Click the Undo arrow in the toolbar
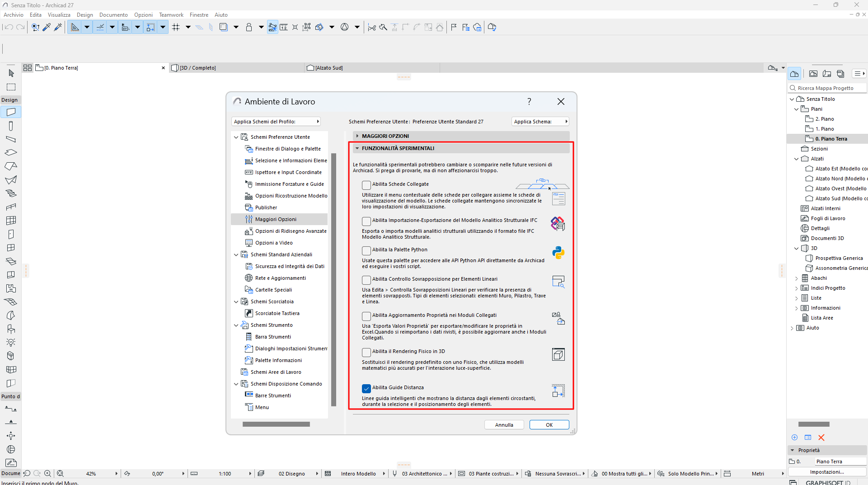The height and width of the screenshot is (485, 868). click(x=9, y=27)
